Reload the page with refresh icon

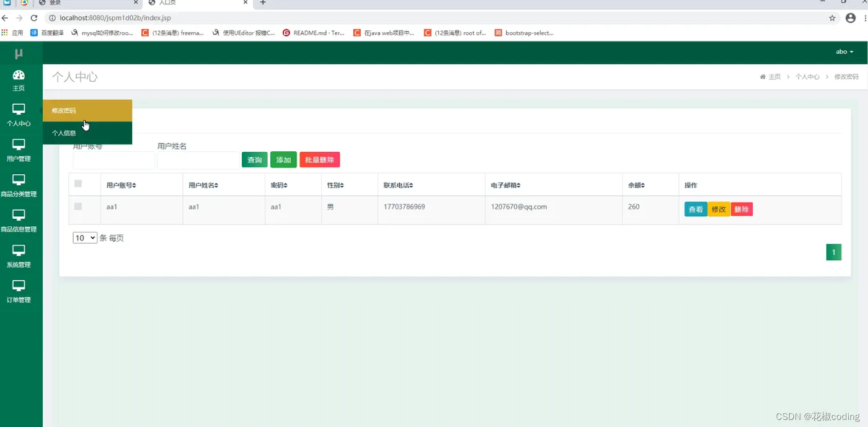34,18
